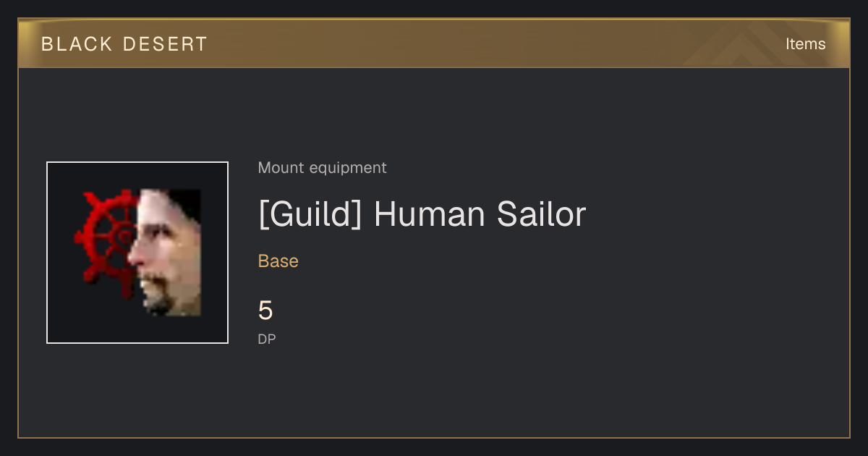The height and width of the screenshot is (456, 868).
Task: Open the Items link in the header
Action: coord(805,43)
